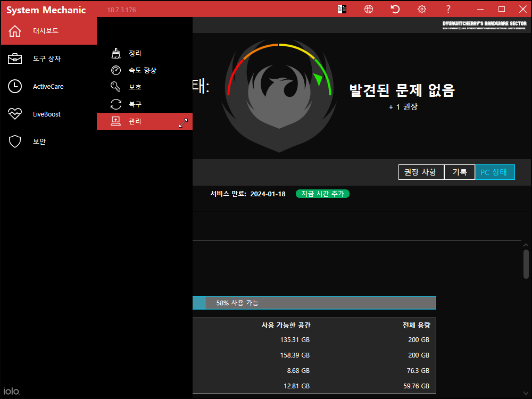Open the ActiveCare section
This screenshot has width=532, height=399.
point(49,87)
